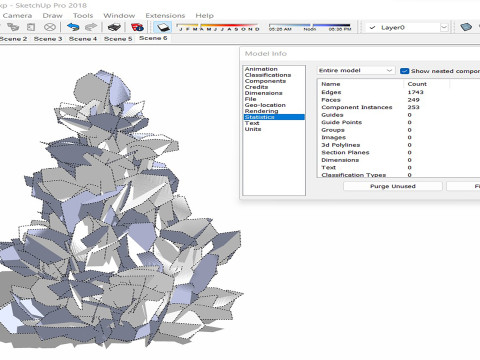Open the Camera menu
Screen dimensions: 480x360
point(17,16)
